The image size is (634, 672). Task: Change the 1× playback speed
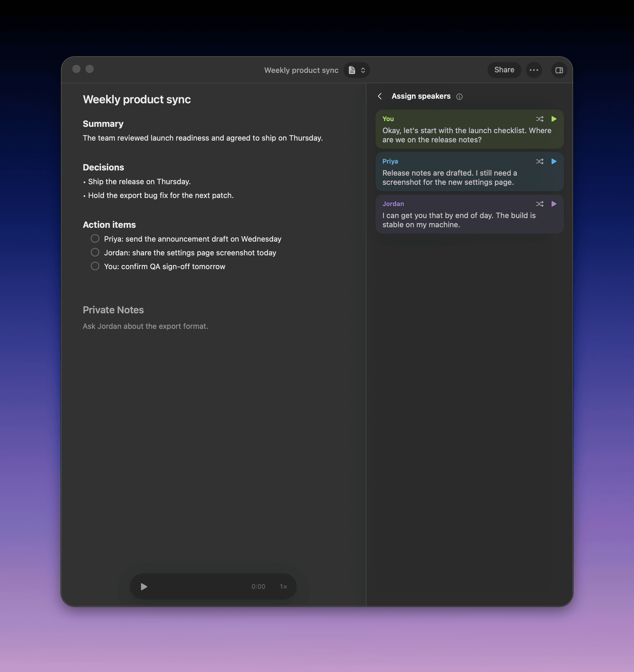[x=283, y=587]
